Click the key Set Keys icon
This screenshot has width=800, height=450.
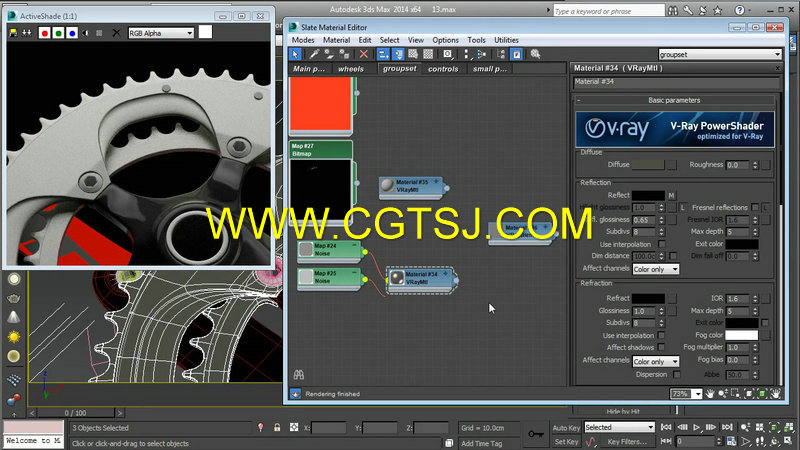coord(536,434)
